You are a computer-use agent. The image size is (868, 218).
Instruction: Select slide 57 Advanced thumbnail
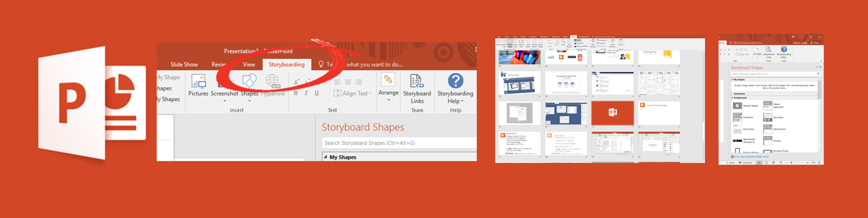(519, 143)
